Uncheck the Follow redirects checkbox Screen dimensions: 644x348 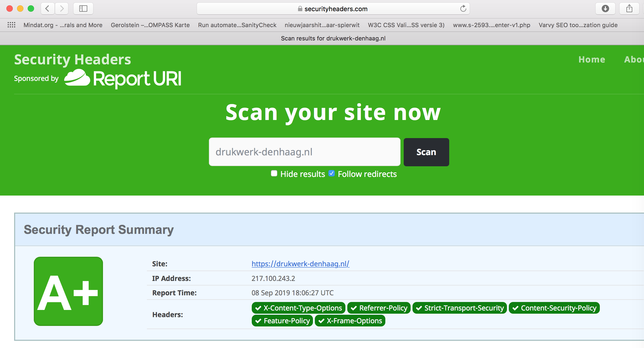click(331, 173)
